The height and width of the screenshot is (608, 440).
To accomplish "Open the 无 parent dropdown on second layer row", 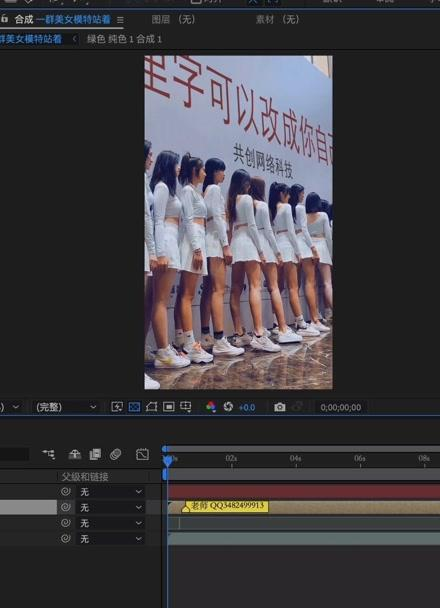I will point(110,507).
